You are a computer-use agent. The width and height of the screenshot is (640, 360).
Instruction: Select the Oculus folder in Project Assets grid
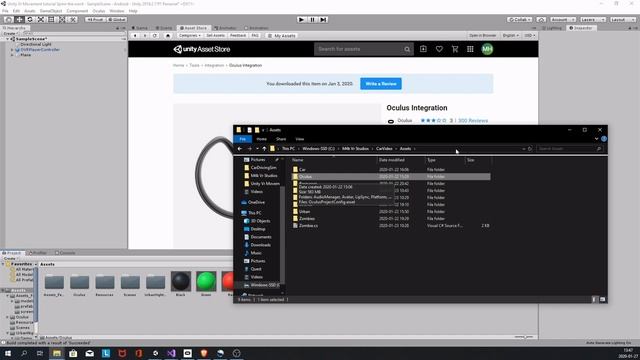80,284
